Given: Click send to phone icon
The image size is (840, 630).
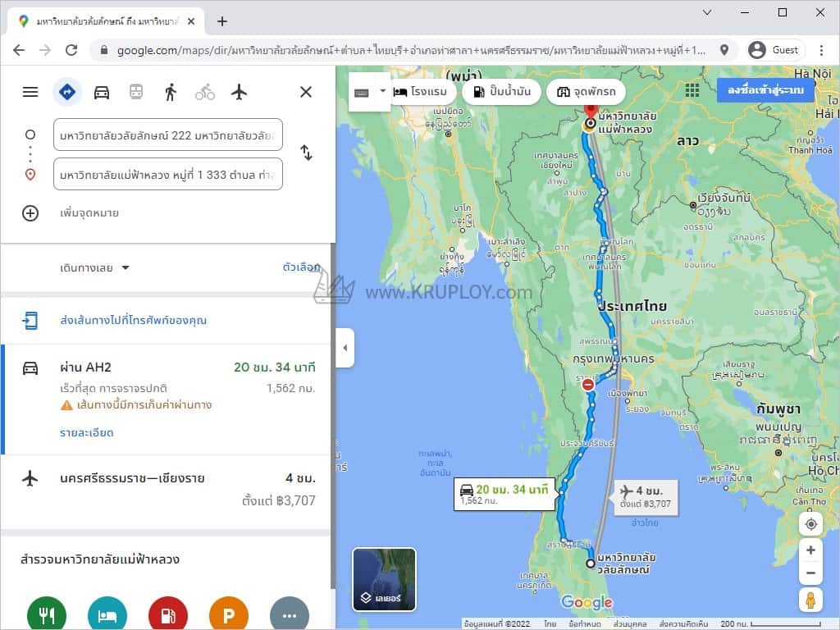Looking at the screenshot, I should coord(30,321).
